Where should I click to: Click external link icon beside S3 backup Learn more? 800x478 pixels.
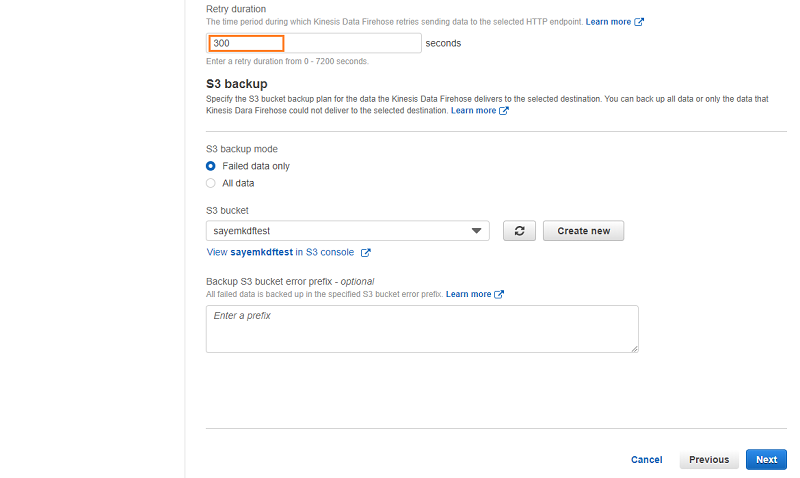tap(504, 111)
